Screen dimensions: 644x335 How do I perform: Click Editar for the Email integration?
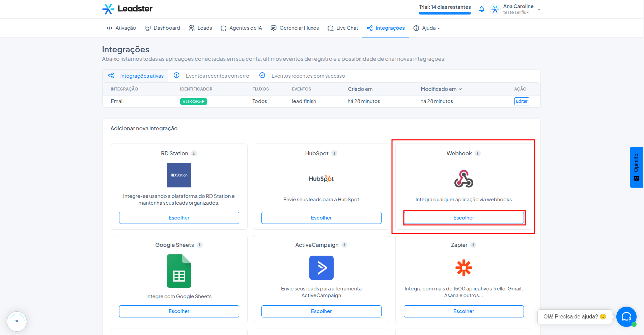click(522, 101)
